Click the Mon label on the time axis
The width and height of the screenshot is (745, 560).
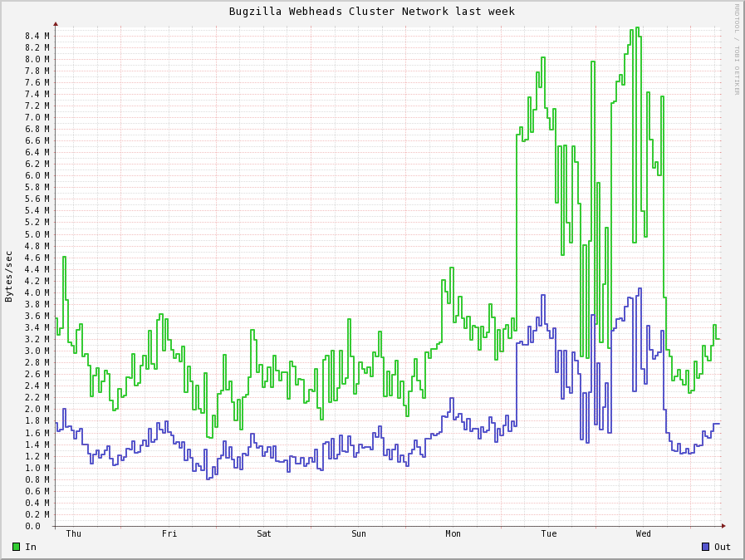pyautogui.click(x=453, y=533)
